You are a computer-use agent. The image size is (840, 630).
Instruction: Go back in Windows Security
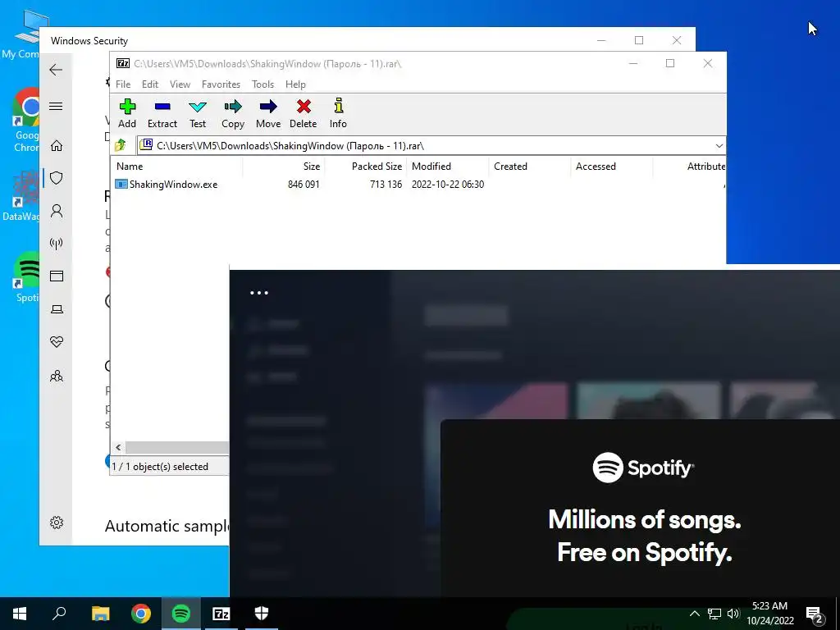click(56, 70)
